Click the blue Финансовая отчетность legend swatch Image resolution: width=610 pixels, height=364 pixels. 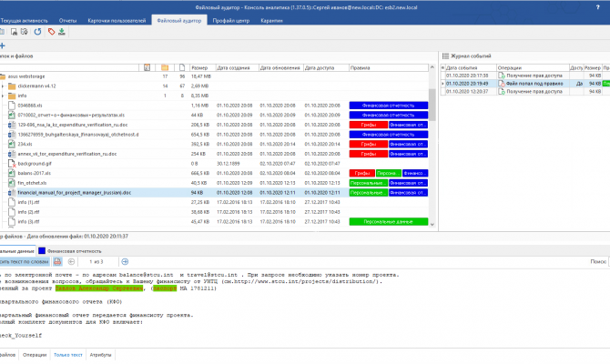pyautogui.click(x=42, y=249)
